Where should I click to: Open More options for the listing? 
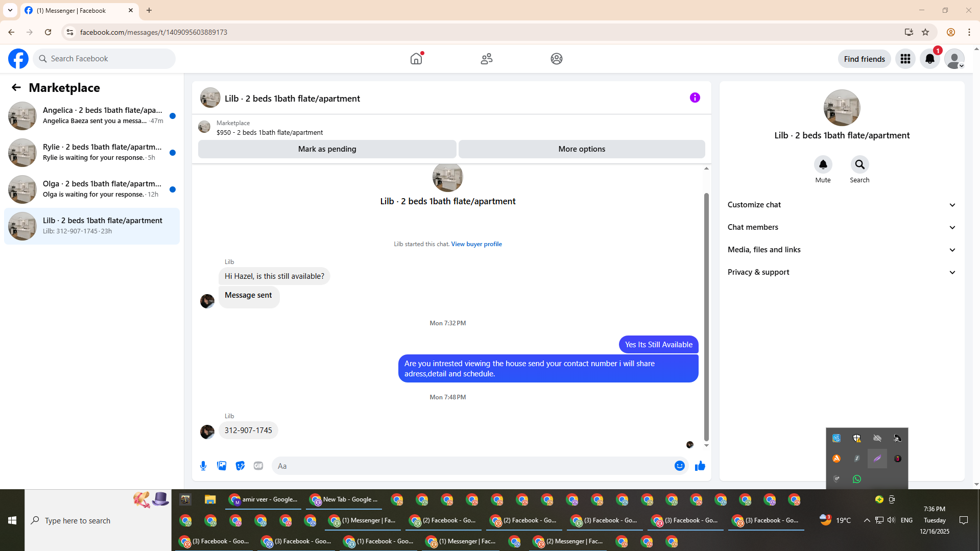(x=582, y=149)
